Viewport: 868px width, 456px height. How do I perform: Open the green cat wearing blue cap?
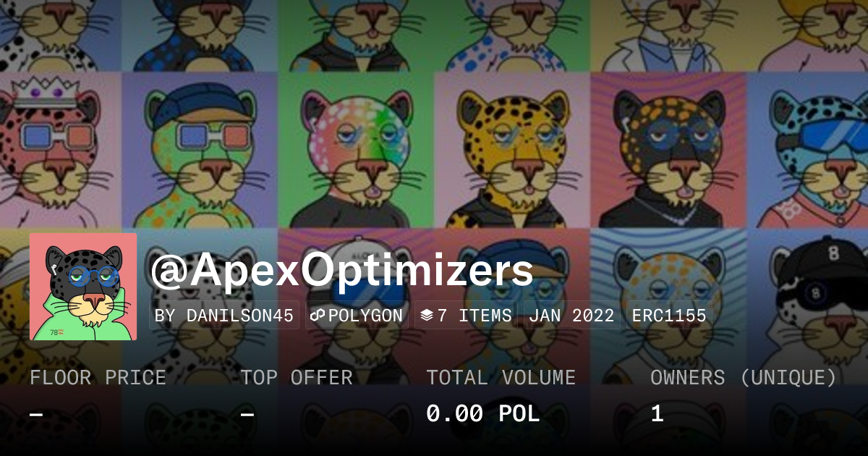200,150
